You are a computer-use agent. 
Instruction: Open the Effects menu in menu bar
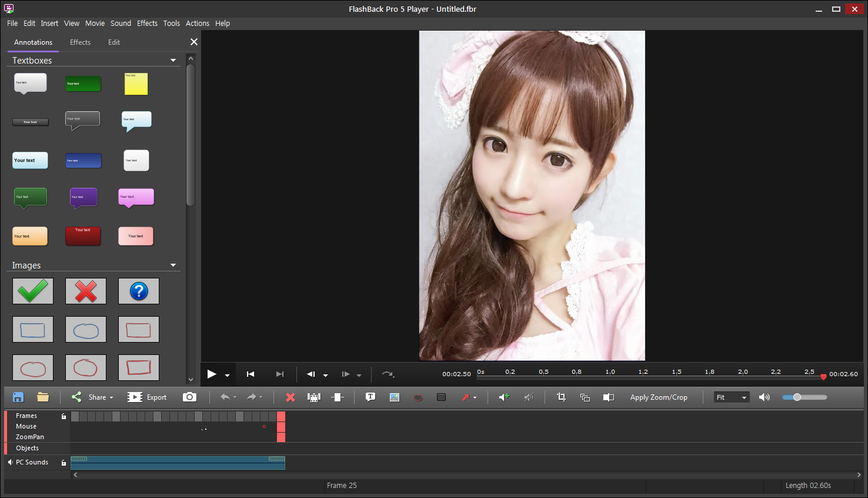click(x=147, y=23)
